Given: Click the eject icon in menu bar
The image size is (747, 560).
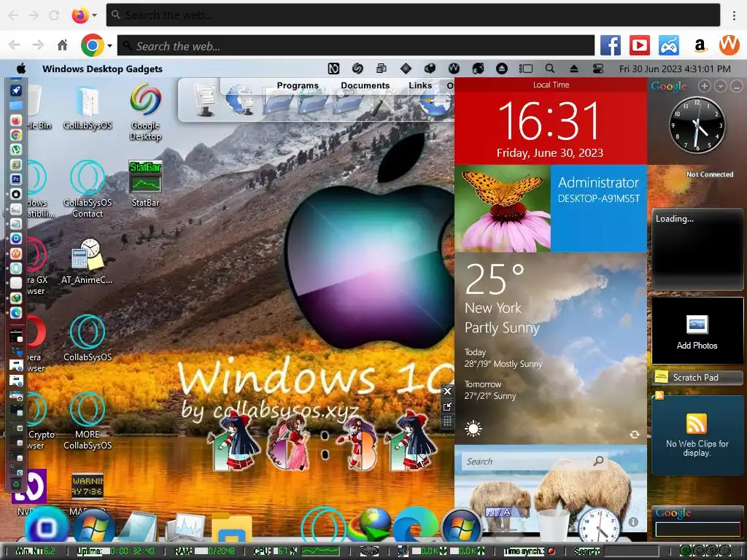Looking at the screenshot, I should pos(573,69).
